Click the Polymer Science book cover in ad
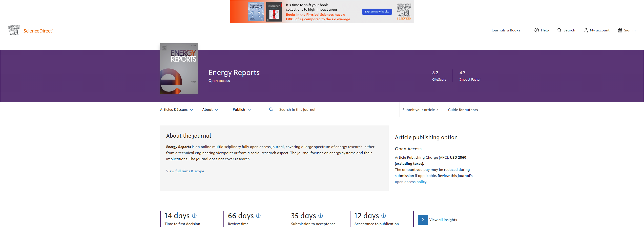The width and height of the screenshot is (644, 239). (256, 12)
